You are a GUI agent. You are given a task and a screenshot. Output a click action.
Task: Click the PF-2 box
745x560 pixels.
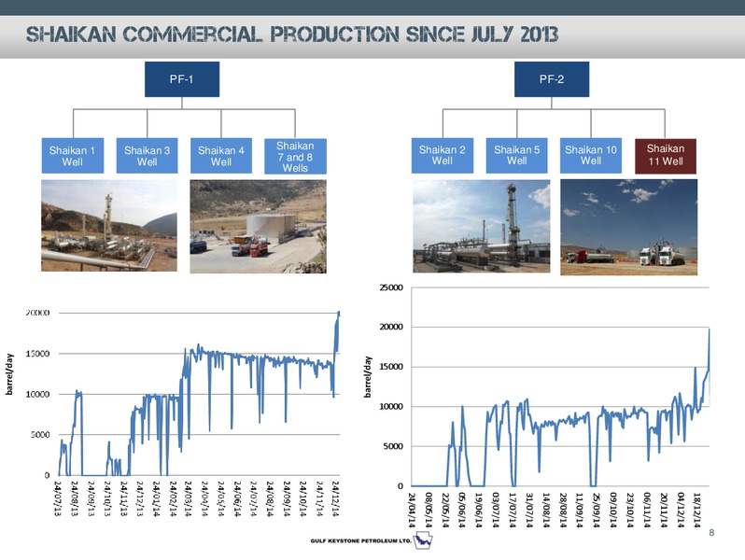point(552,79)
